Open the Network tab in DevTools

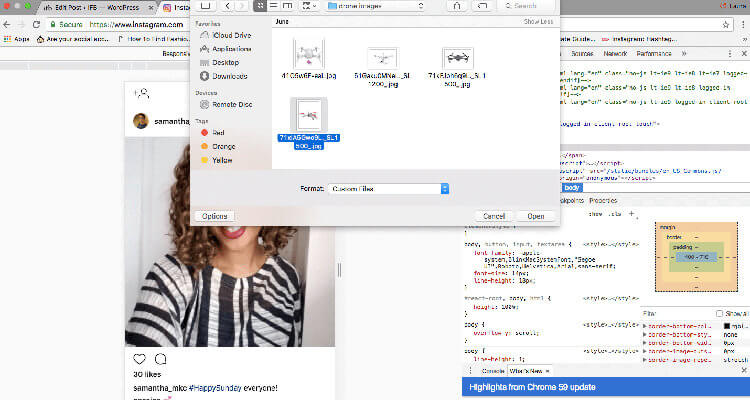click(615, 52)
